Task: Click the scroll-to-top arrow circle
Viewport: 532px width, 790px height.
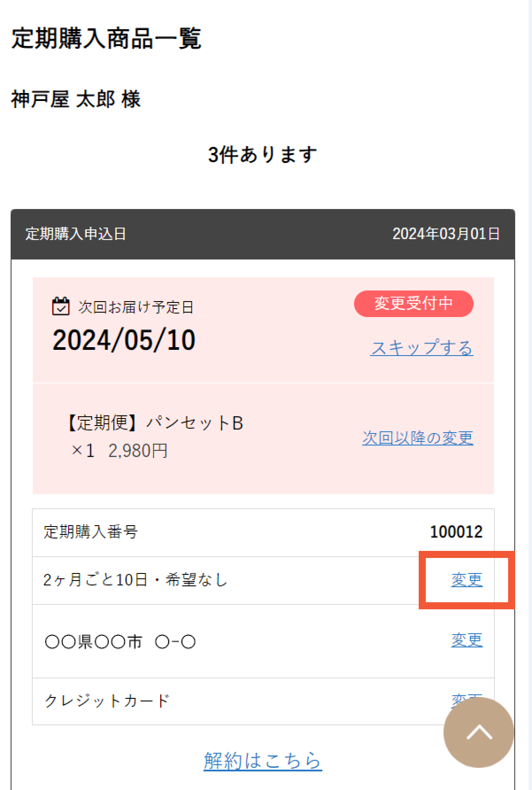Action: pyautogui.click(x=479, y=732)
